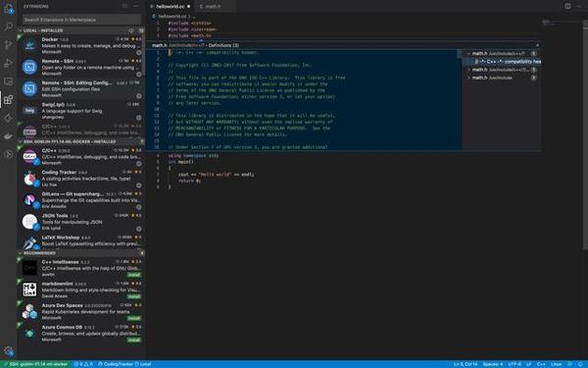This screenshot has width=588, height=368.
Task: Expand third math.h /usr/include entry
Action: (x=468, y=78)
